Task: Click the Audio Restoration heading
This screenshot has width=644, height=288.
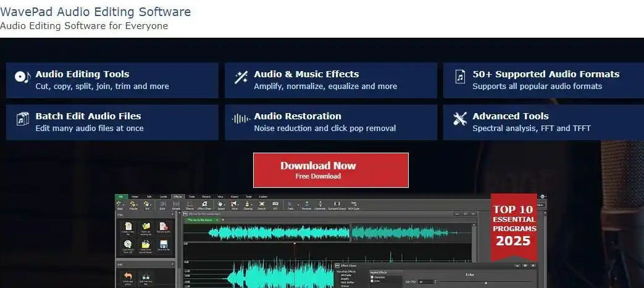Action: click(x=298, y=116)
